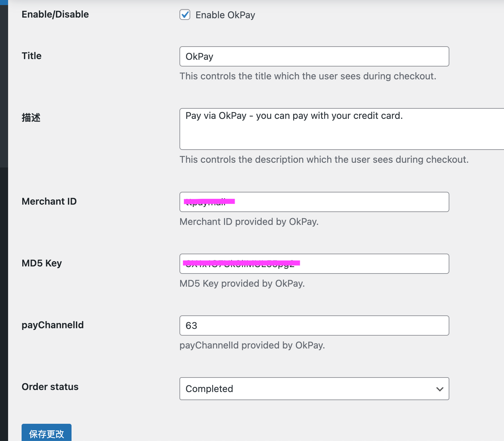The height and width of the screenshot is (441, 504).
Task: Select the Order status field label
Action: point(50,387)
